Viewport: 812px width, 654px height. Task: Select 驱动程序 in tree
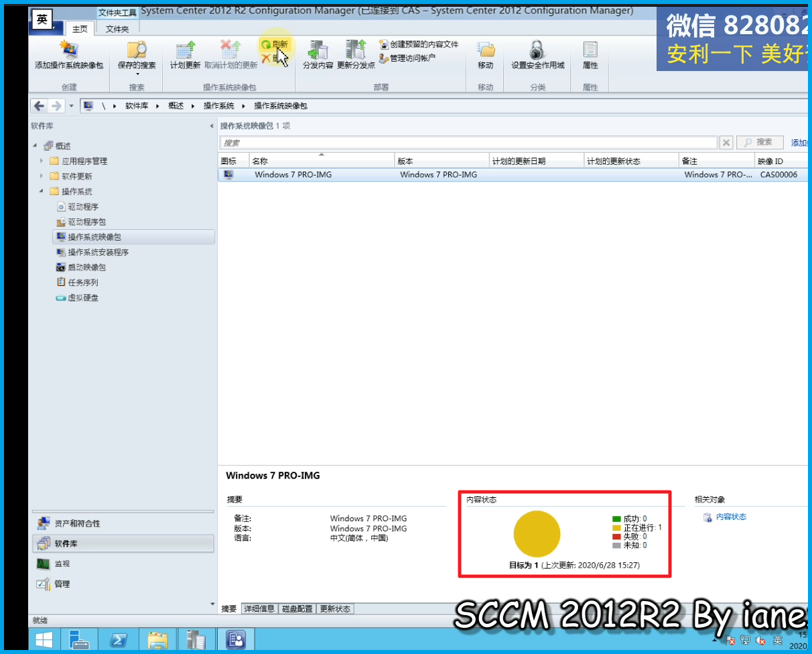[x=78, y=207]
